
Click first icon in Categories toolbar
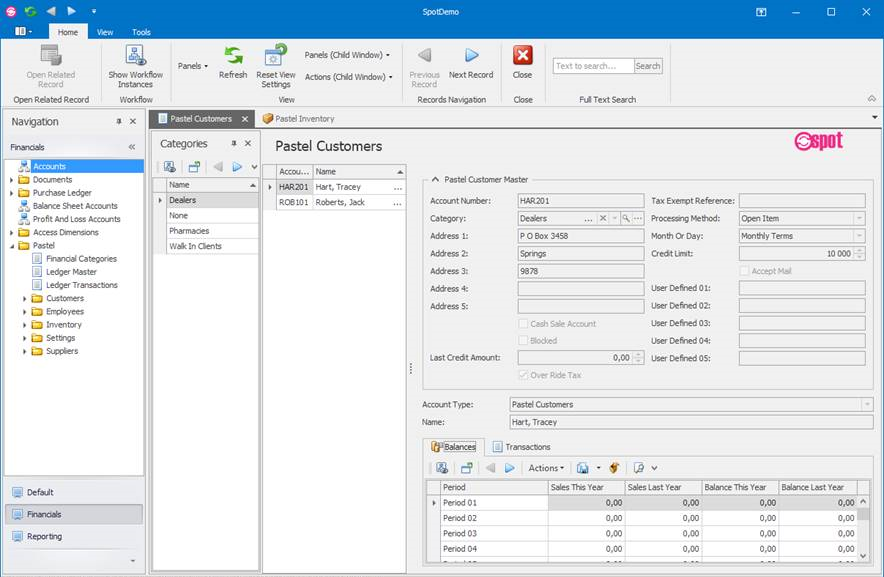coord(170,166)
